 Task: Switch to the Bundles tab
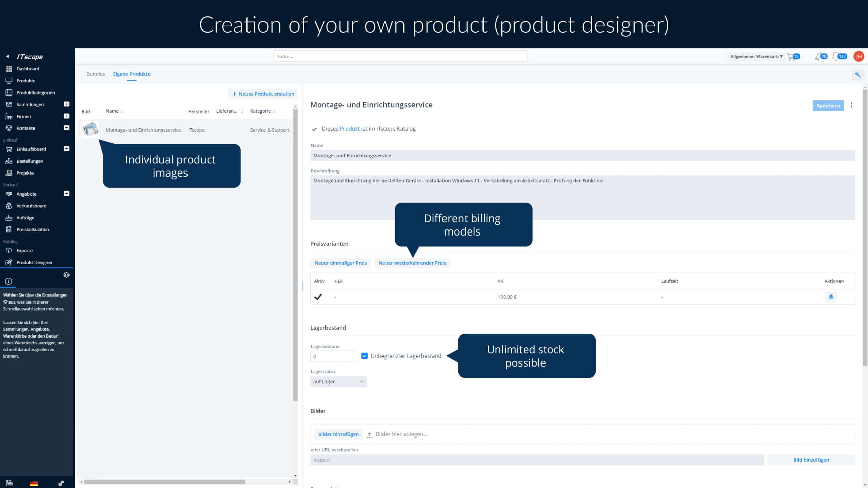pyautogui.click(x=95, y=74)
